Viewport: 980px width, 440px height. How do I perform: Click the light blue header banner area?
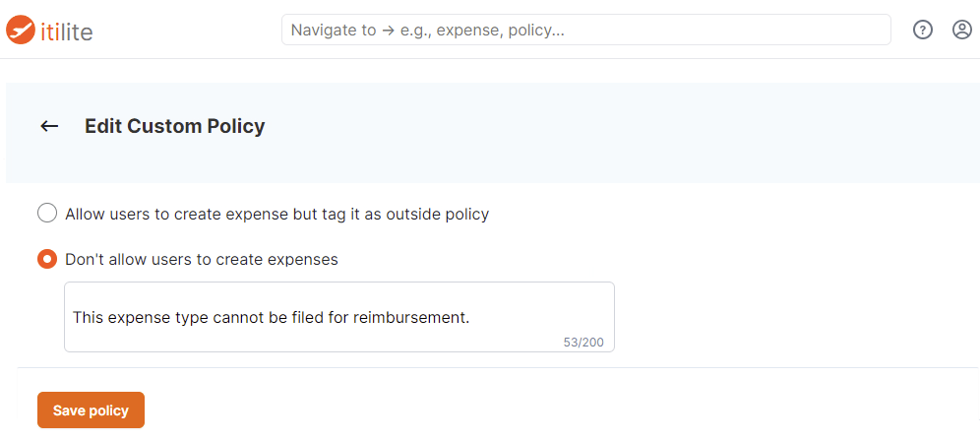click(493, 133)
